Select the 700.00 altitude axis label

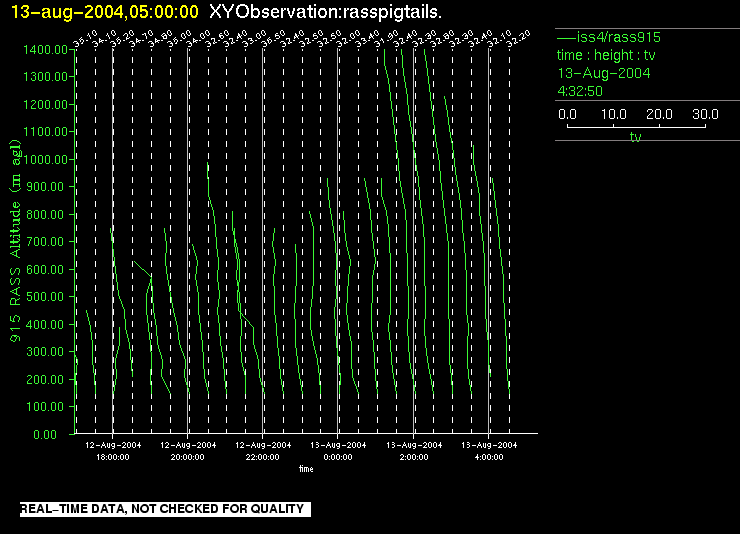47,242
